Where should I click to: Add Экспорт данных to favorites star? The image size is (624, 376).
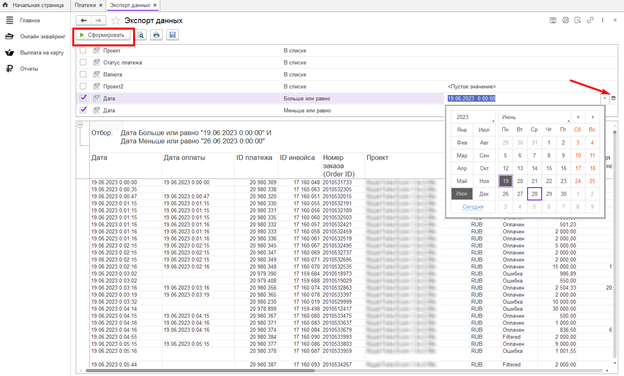[115, 20]
